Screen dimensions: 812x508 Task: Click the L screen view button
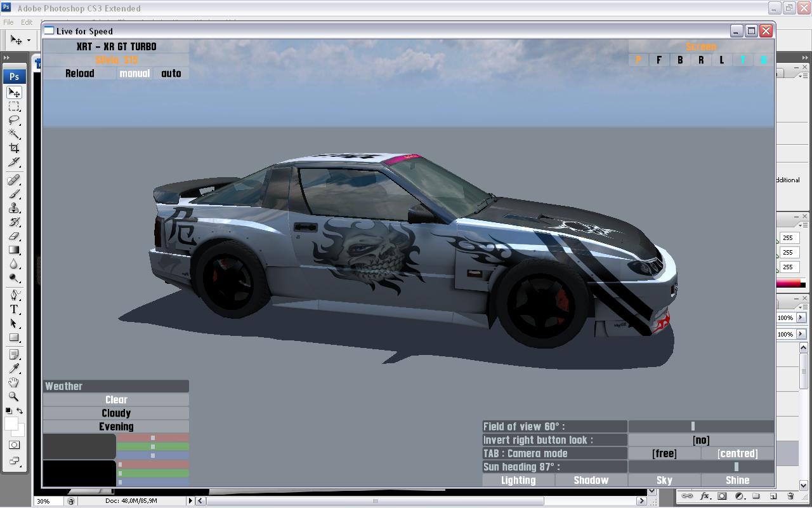[x=722, y=60]
